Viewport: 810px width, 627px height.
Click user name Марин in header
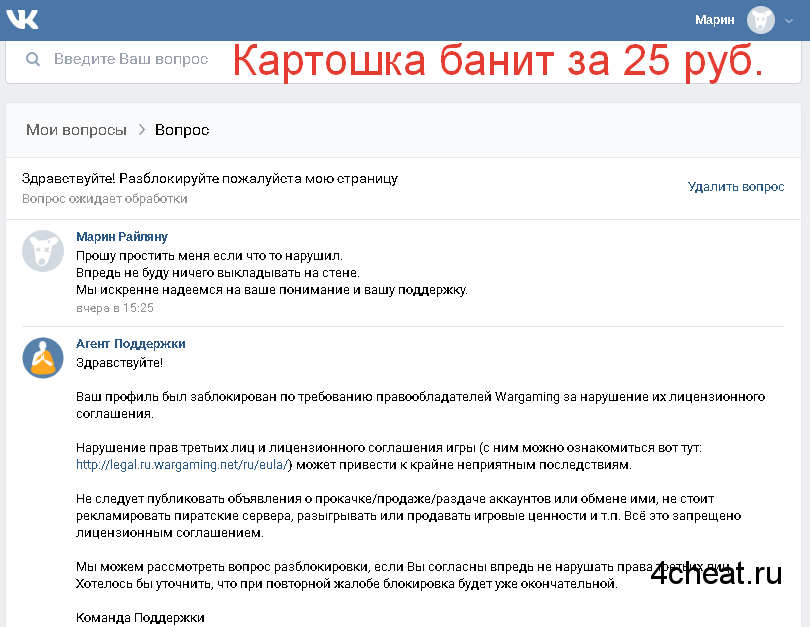click(714, 20)
